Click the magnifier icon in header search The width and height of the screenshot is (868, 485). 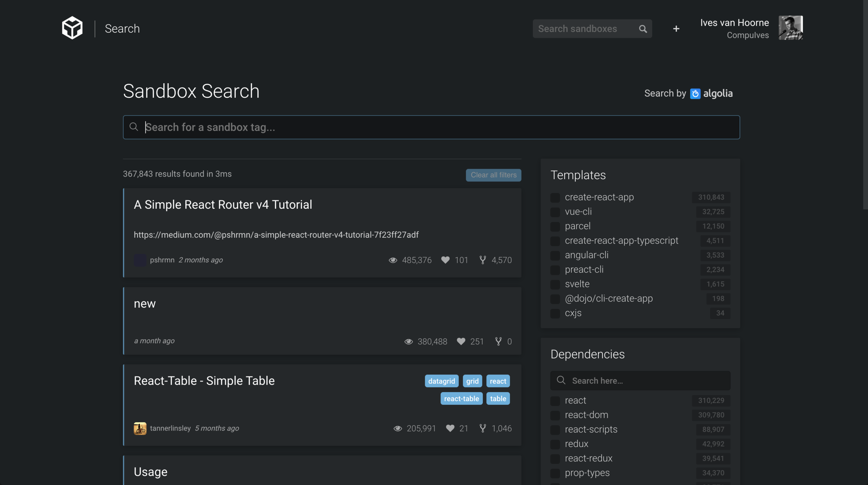pos(643,29)
